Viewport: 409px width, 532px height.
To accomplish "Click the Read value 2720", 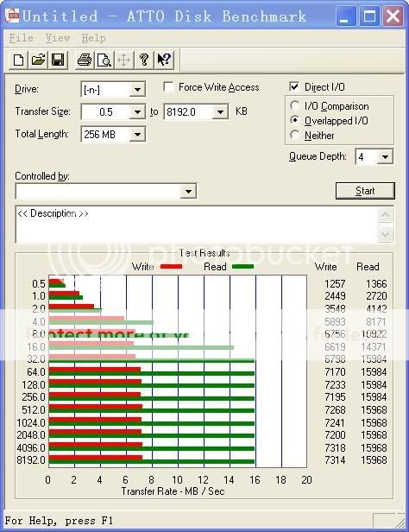I will (x=376, y=296).
